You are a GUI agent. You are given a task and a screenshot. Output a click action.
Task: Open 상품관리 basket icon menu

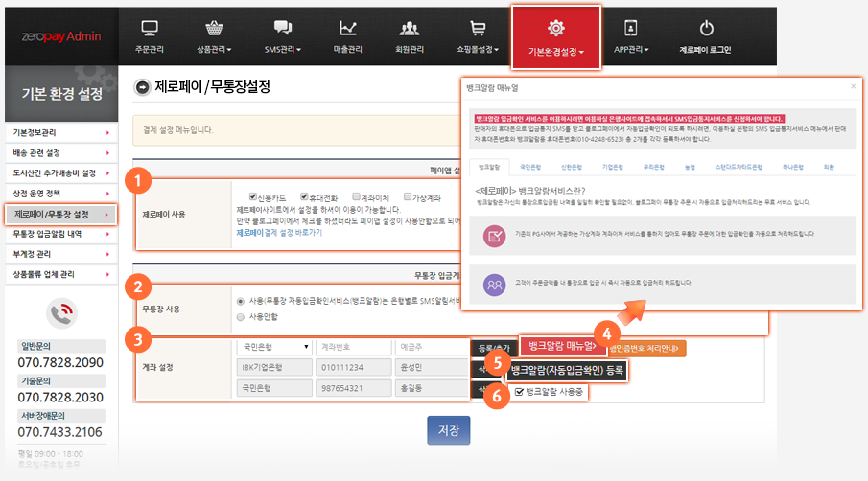(214, 28)
